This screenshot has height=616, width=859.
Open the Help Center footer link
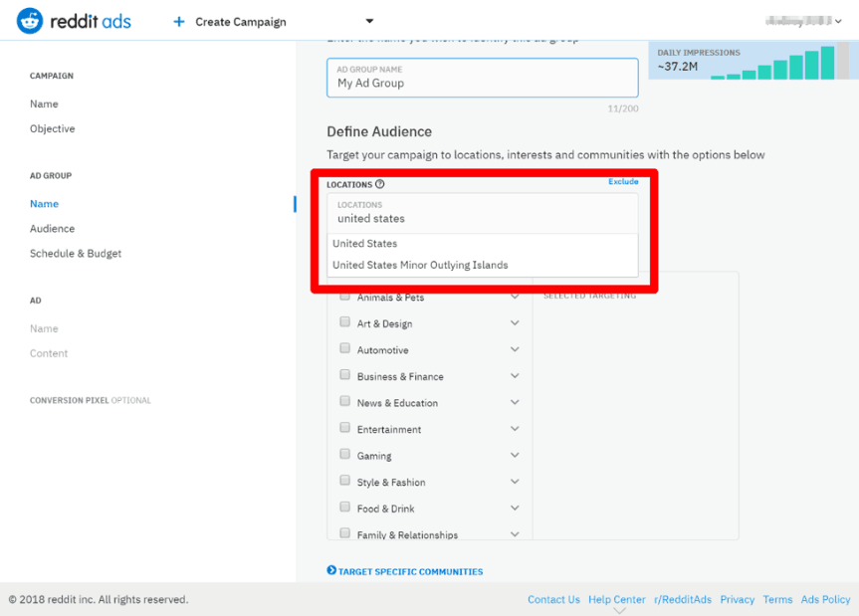tap(616, 600)
